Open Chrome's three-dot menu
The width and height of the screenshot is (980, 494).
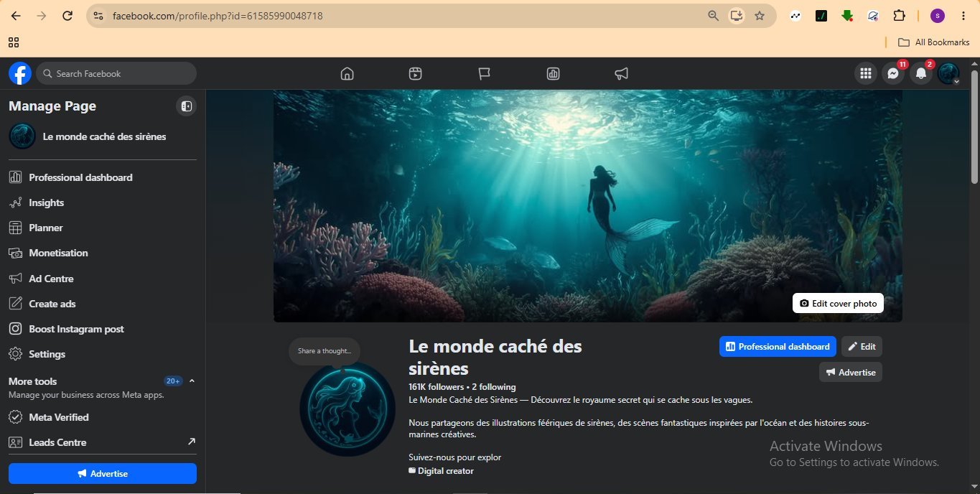(963, 15)
